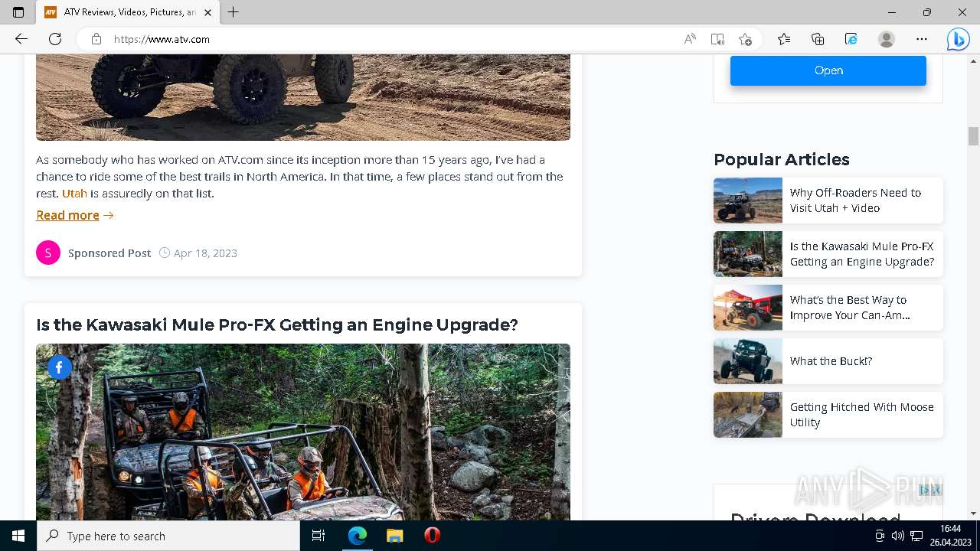Viewport: 980px width, 551px height.
Task: Share article via the Facebook icon
Action: pos(59,367)
